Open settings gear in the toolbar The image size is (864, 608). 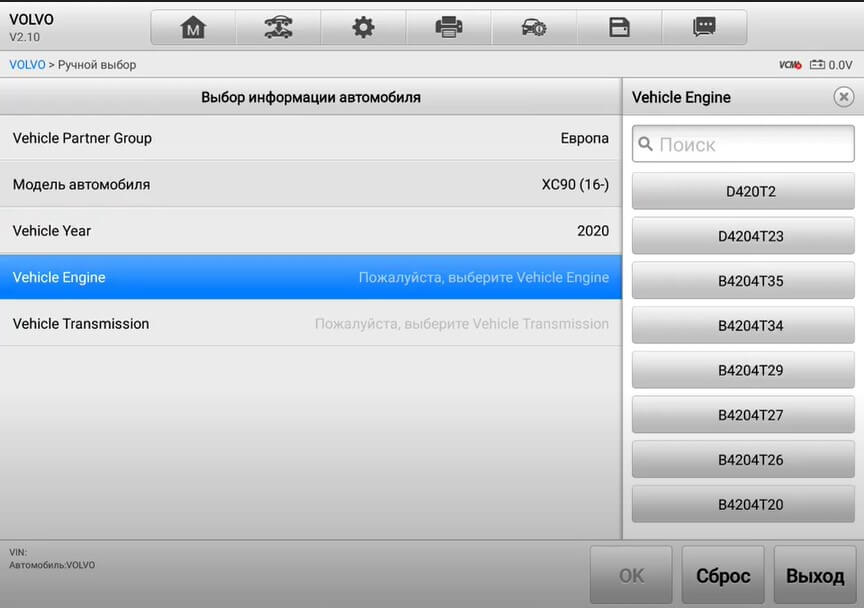pos(363,27)
